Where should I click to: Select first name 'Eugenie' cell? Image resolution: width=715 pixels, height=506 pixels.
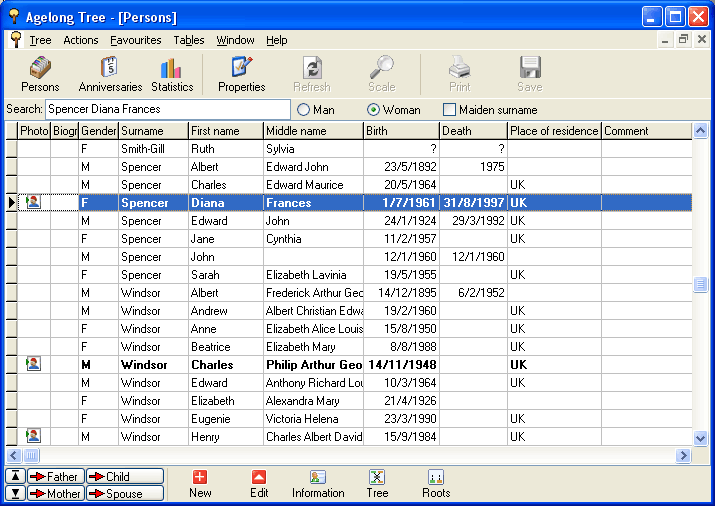click(x=226, y=418)
